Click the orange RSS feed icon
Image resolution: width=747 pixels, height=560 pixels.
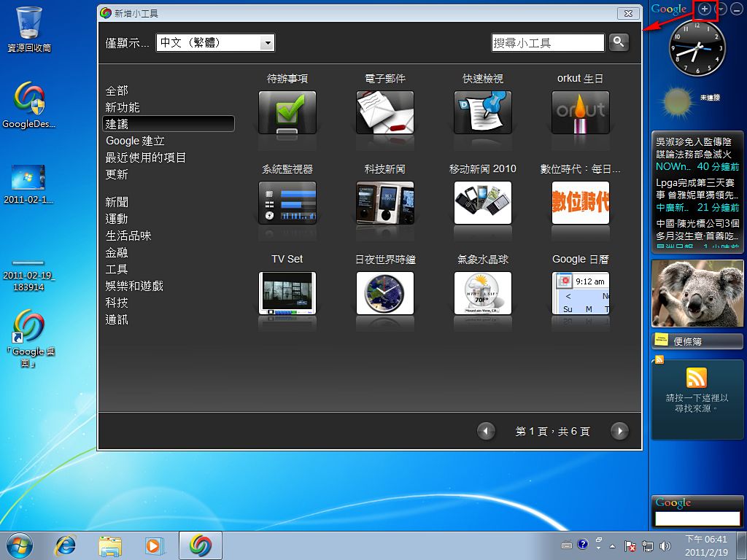tap(697, 378)
